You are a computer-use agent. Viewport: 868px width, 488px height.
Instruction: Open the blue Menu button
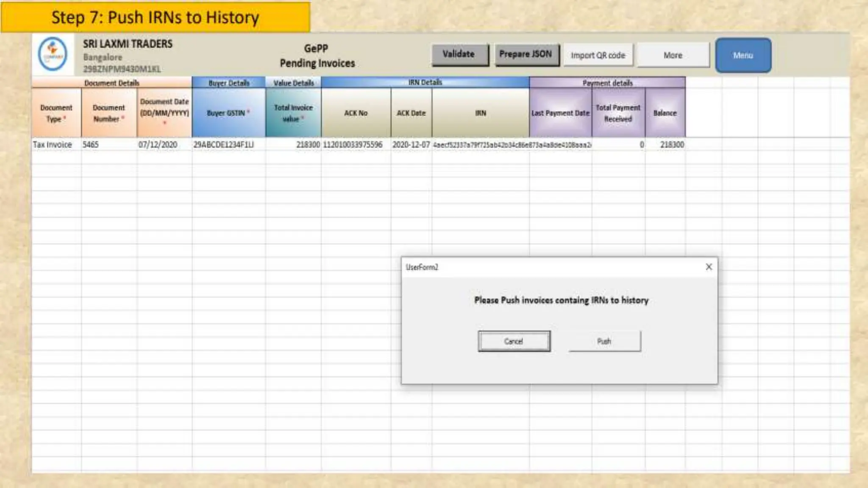[743, 55]
